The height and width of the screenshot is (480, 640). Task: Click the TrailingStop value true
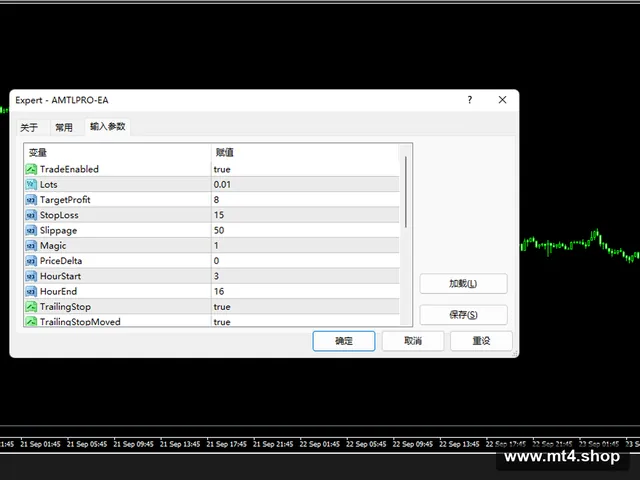click(x=222, y=307)
